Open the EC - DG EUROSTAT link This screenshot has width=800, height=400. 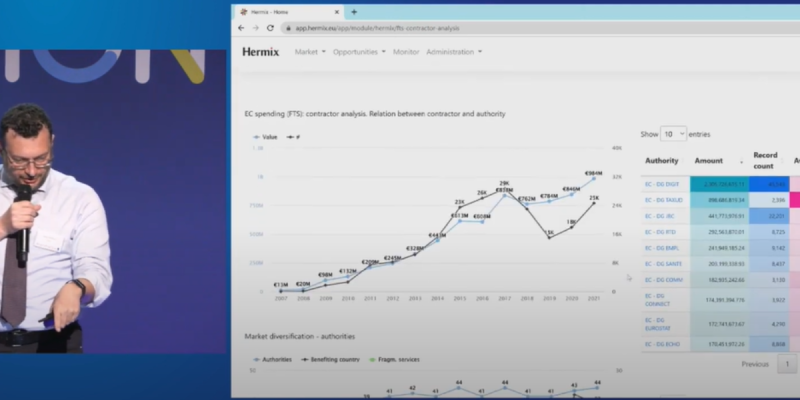pyautogui.click(x=658, y=324)
